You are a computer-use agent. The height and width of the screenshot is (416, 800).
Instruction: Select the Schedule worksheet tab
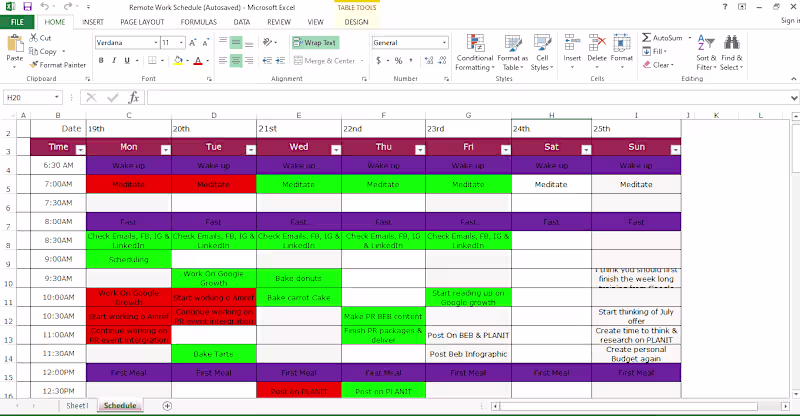[120, 405]
